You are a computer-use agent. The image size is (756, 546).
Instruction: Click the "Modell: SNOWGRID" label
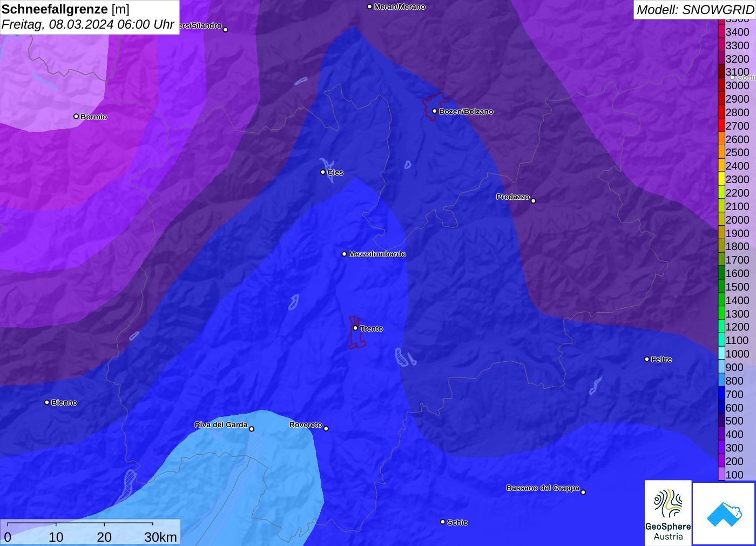coord(695,10)
